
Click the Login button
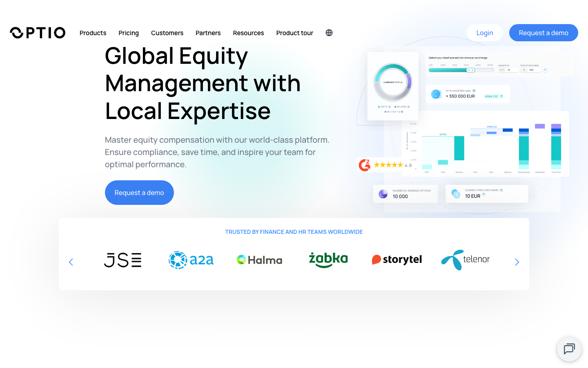(485, 33)
